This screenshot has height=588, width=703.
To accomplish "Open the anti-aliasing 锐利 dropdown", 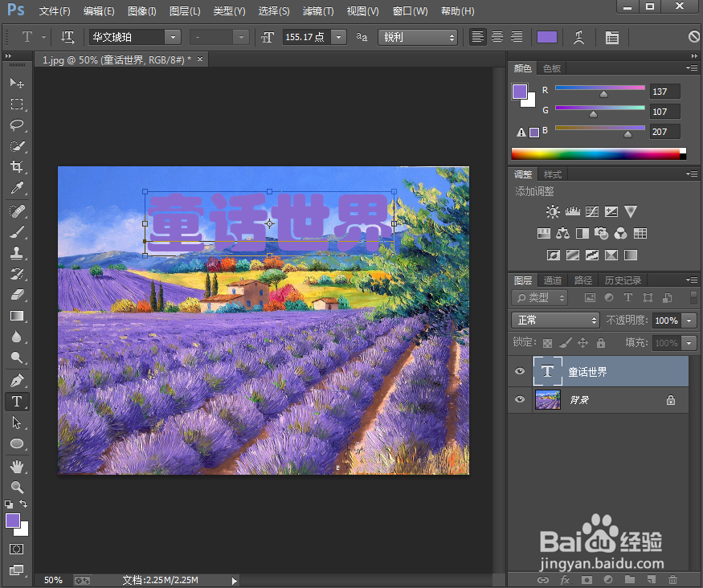I will pos(418,37).
